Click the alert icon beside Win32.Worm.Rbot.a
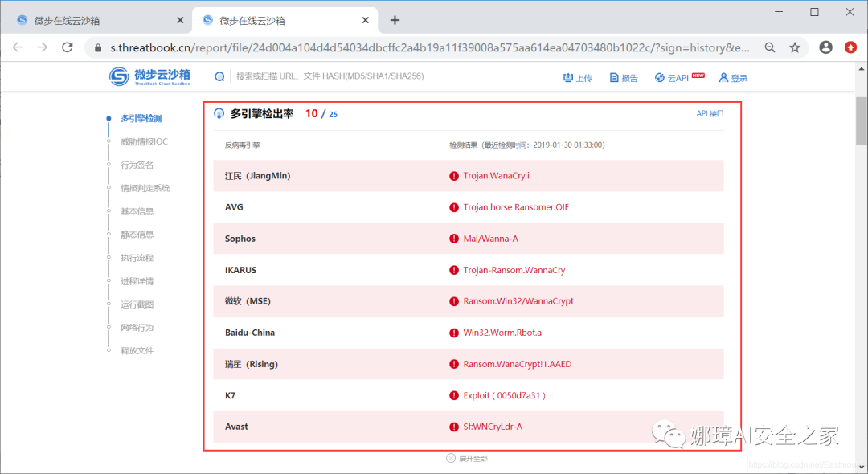The height and width of the screenshot is (474, 868). [454, 333]
